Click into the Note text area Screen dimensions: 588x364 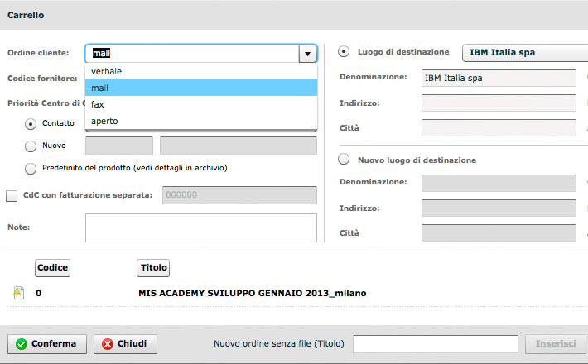pyautogui.click(x=201, y=227)
